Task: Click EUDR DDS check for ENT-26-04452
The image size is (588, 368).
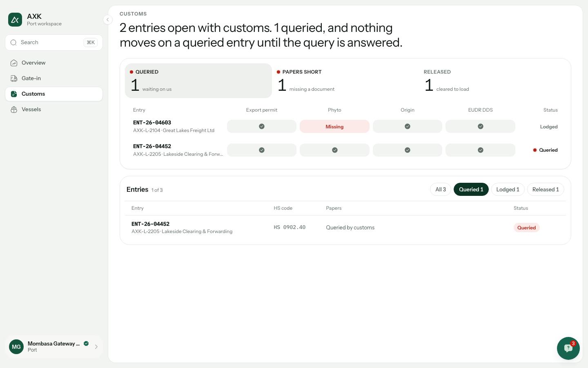Action: click(x=481, y=150)
